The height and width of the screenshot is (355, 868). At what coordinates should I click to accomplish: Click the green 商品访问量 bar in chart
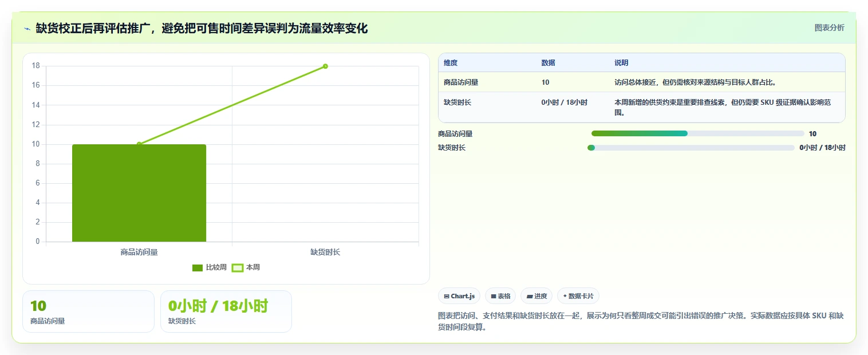coord(139,193)
